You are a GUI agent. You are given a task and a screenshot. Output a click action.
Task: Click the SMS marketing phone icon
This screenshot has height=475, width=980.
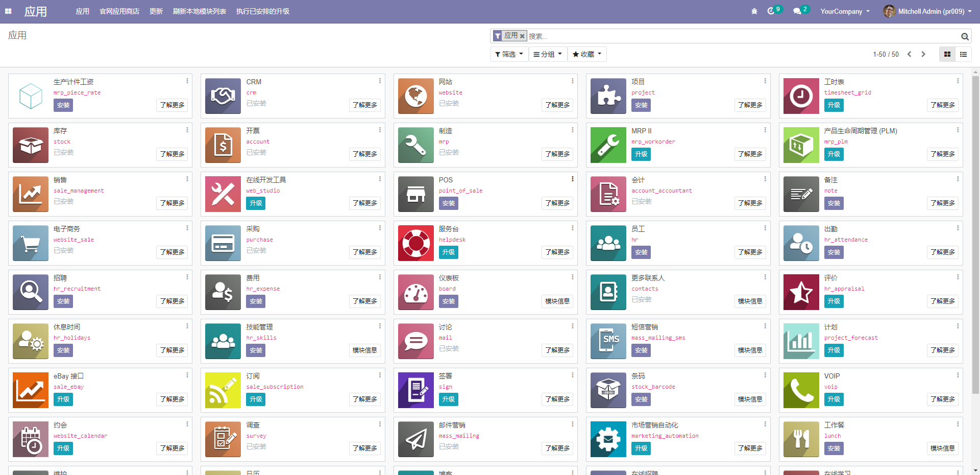pyautogui.click(x=608, y=341)
